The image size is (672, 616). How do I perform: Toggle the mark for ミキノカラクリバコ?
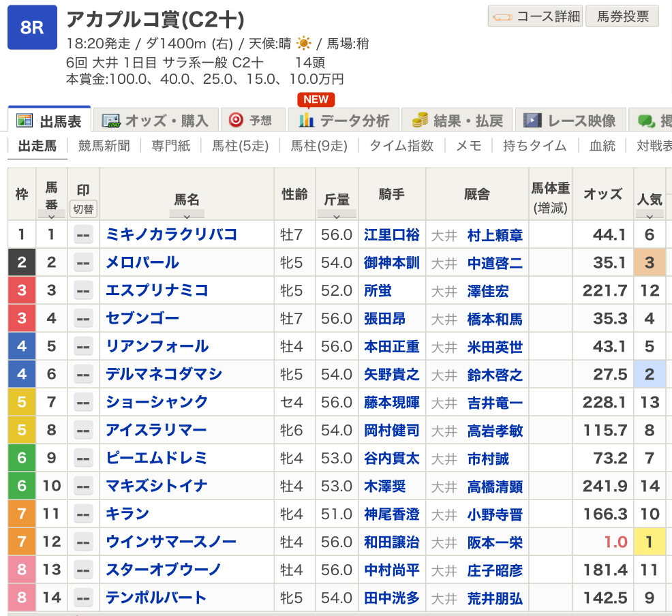point(83,235)
